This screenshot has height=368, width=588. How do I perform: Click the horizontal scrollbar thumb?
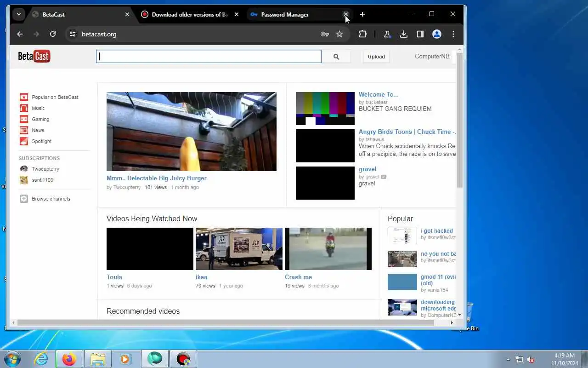point(226,322)
